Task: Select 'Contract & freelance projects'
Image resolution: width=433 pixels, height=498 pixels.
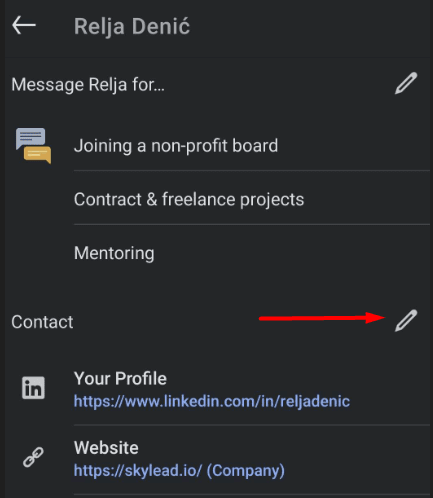Action: (189, 199)
